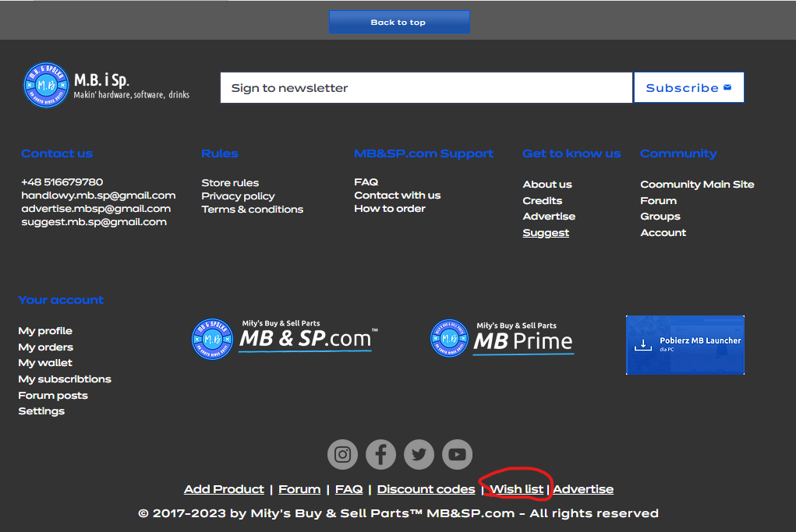The height and width of the screenshot is (532, 796).
Task: Click suggest.mb.sp@gmail.com email
Action: point(94,222)
